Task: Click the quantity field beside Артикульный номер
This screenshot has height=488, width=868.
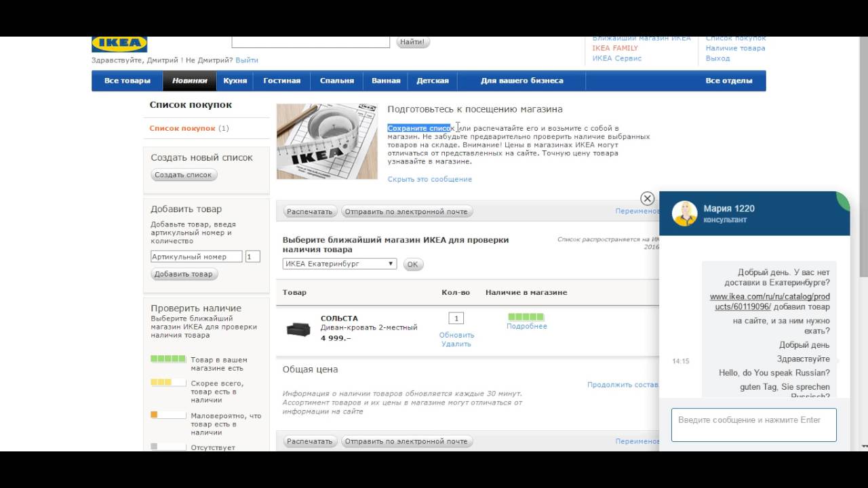Action: (x=252, y=257)
